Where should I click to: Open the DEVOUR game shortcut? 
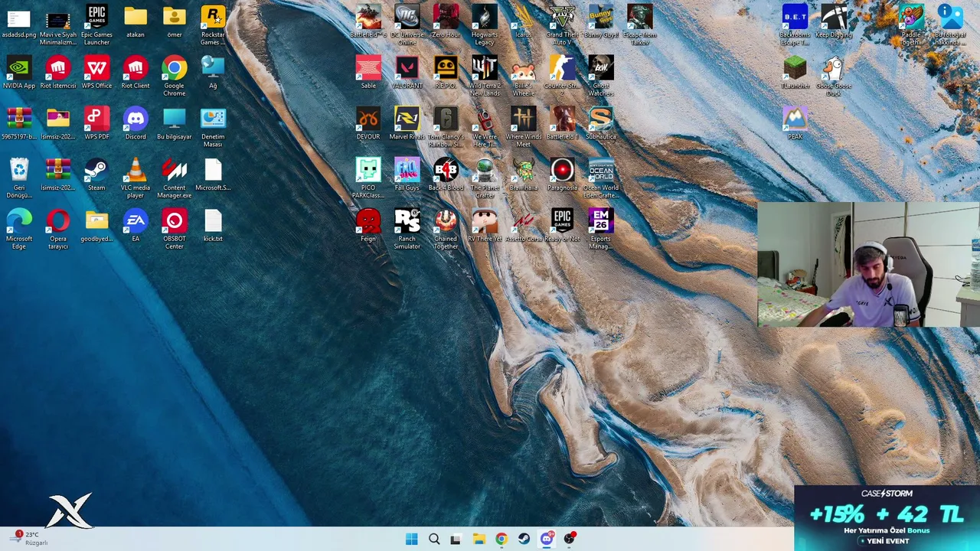[x=368, y=124]
